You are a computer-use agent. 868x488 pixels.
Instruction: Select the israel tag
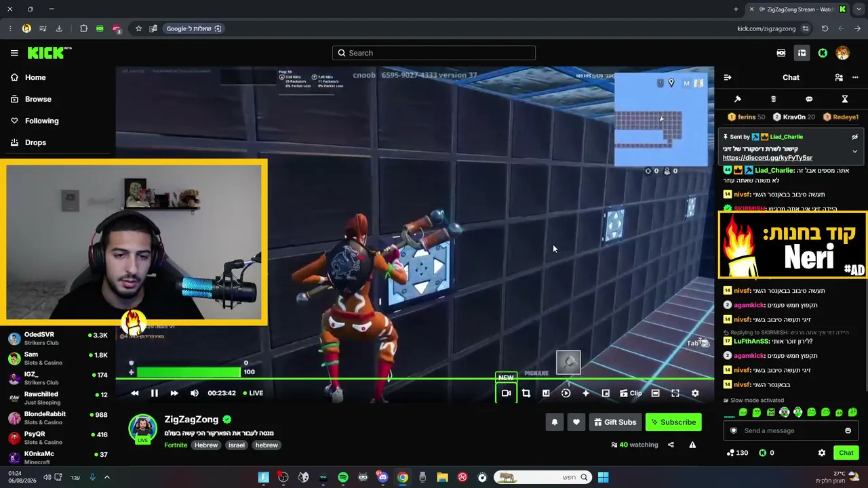tap(237, 445)
